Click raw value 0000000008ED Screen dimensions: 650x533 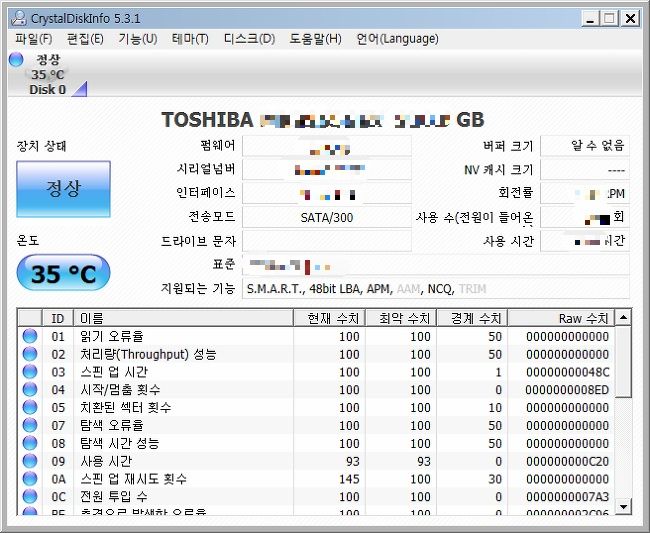(567, 390)
